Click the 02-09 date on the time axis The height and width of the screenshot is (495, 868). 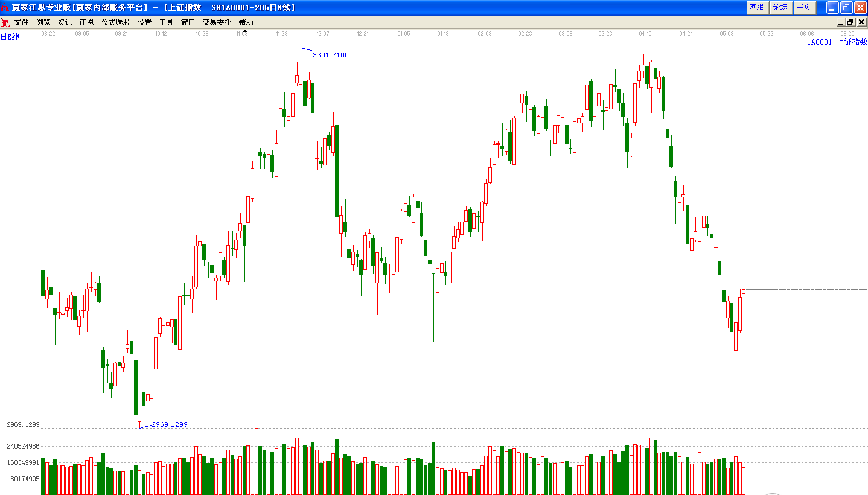click(485, 34)
